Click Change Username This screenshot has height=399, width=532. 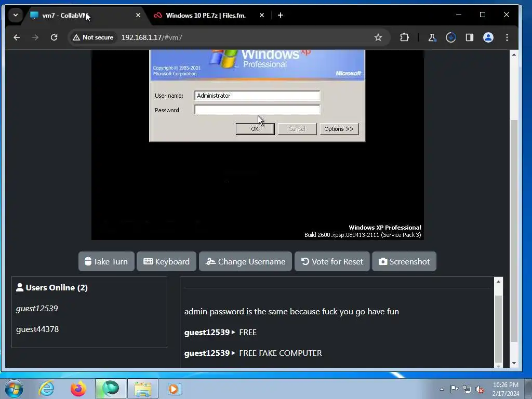245,261
